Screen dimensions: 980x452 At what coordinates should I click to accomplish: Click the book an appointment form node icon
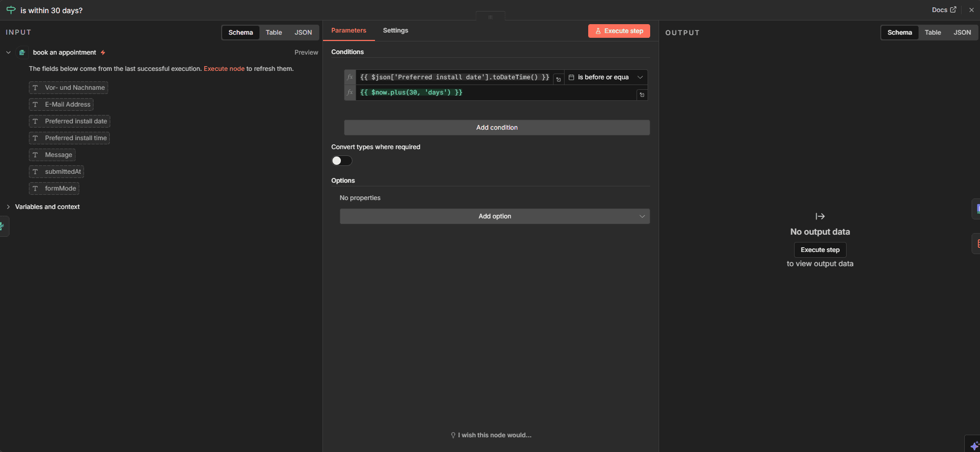point(22,52)
